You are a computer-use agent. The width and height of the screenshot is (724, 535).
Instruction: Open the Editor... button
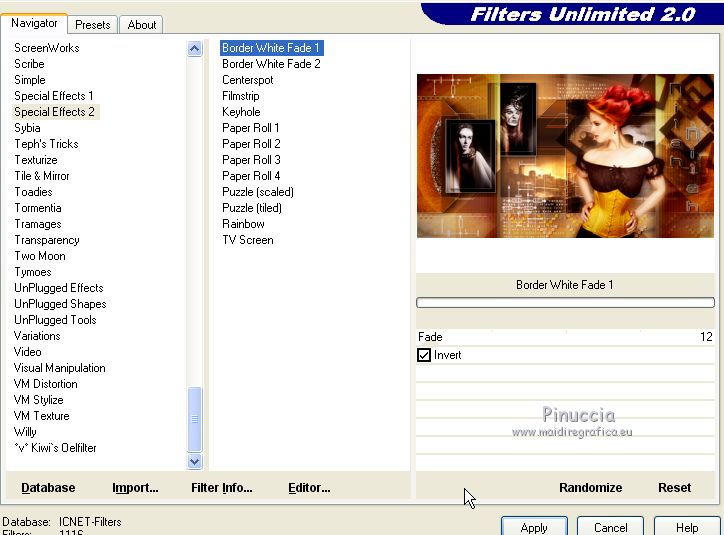point(309,487)
